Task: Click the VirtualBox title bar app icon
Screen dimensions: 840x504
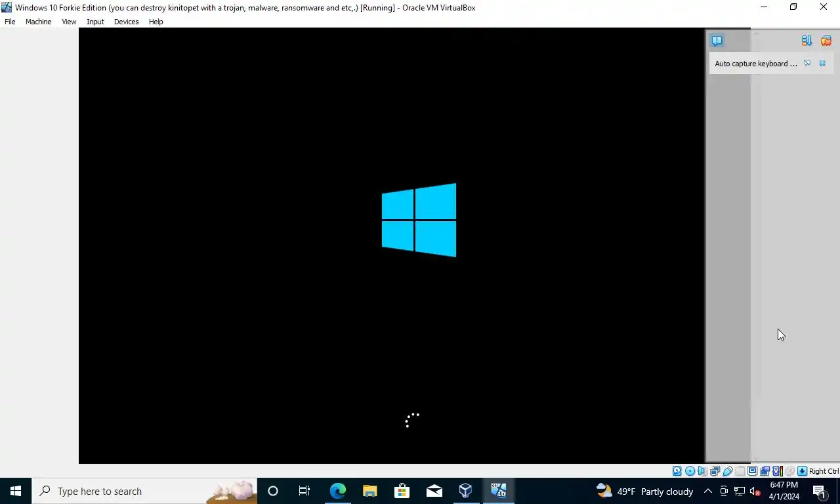Action: tap(7, 7)
